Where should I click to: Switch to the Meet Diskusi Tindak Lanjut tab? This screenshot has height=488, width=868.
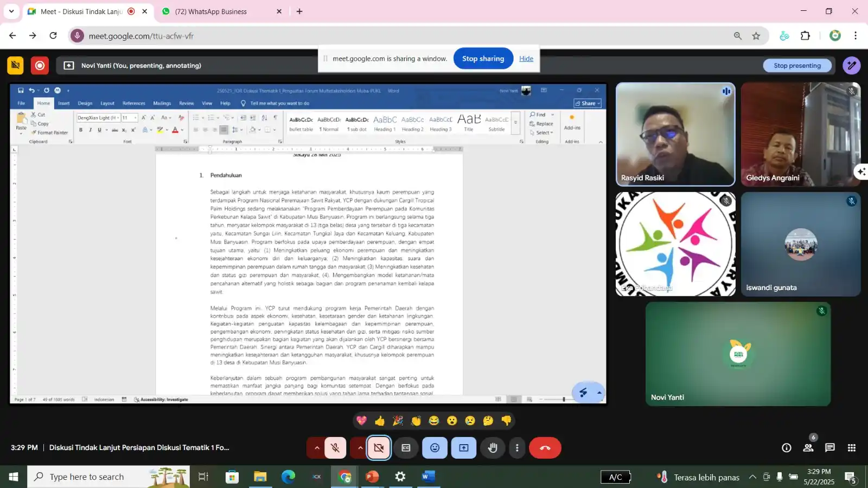coord(88,11)
